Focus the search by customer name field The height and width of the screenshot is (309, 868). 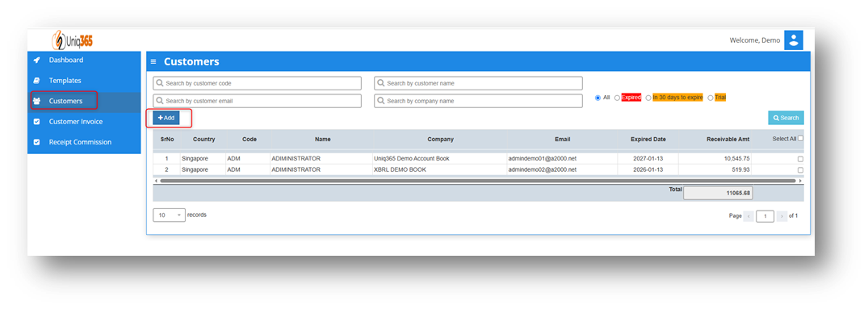click(x=478, y=83)
